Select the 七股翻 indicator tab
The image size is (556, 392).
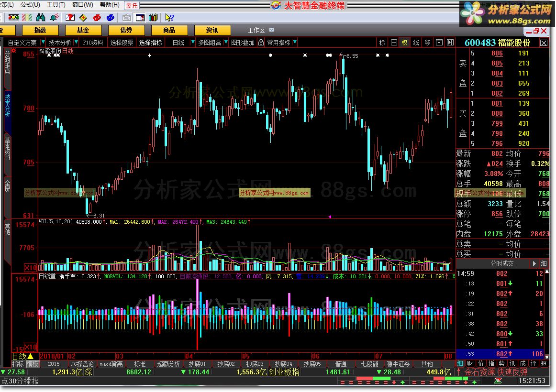coord(369,364)
